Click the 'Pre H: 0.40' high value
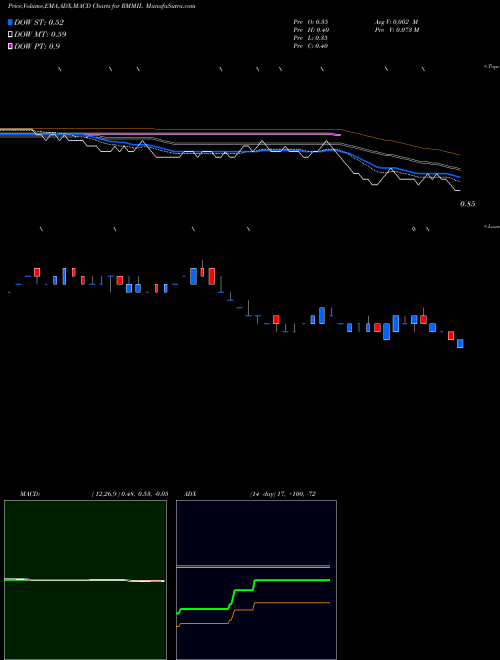The image size is (500, 660). click(311, 30)
